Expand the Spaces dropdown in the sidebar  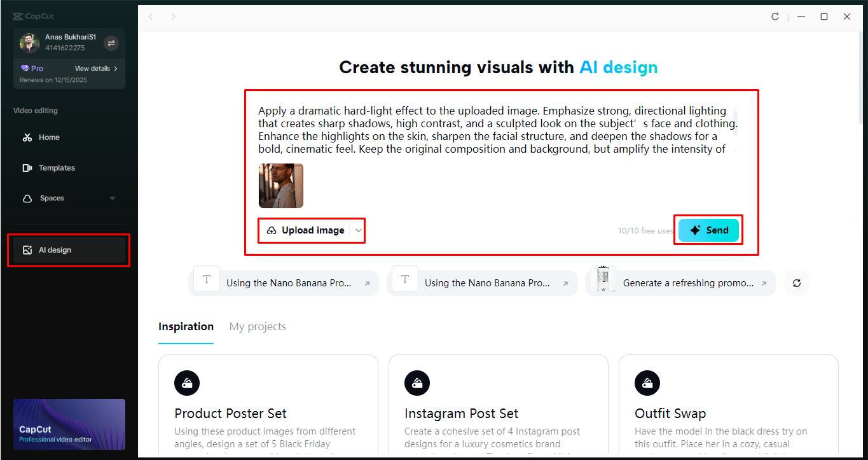coord(113,198)
